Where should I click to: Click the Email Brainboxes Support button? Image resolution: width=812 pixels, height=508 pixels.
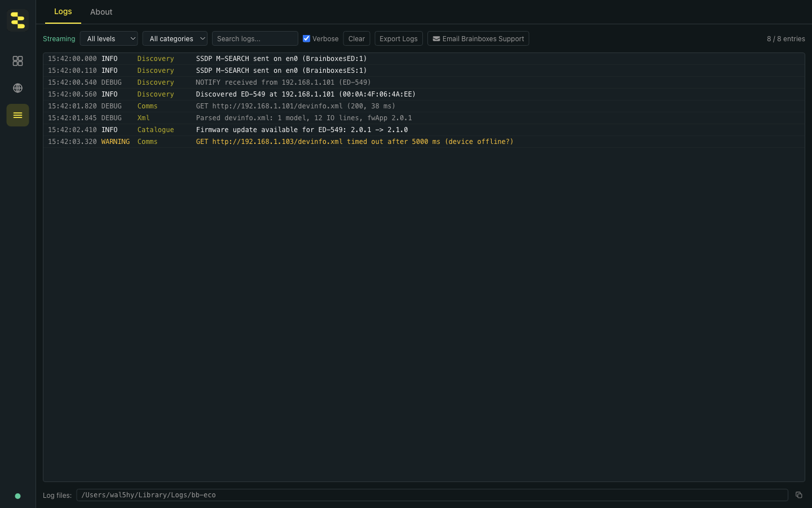point(478,38)
